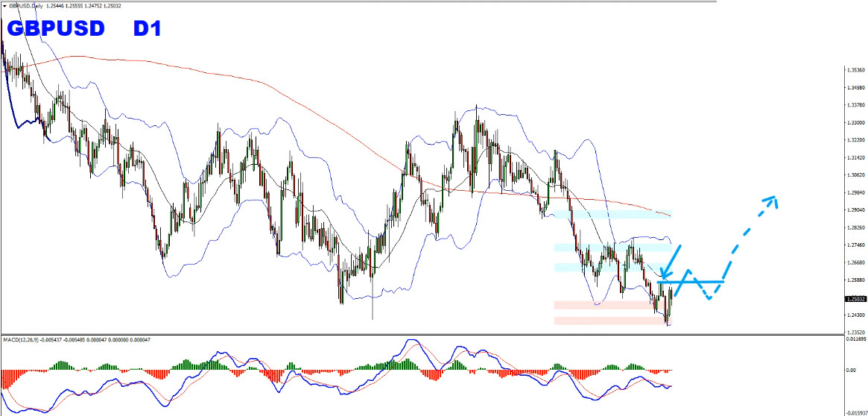Image resolution: width=868 pixels, height=416 pixels.
Task: Select the upper pink support zone
Action: pyautogui.click(x=604, y=305)
